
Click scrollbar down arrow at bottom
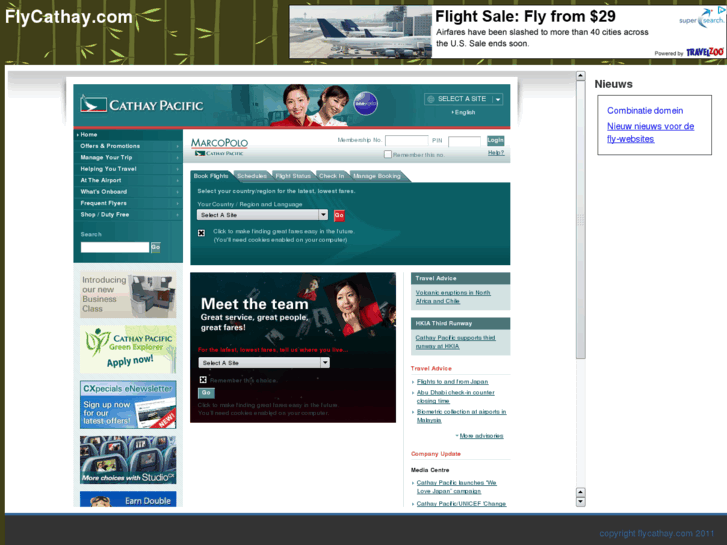tap(580, 502)
